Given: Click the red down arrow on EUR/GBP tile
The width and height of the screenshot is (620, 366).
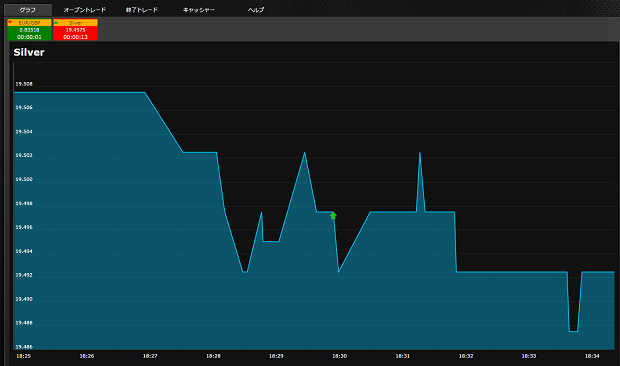Looking at the screenshot, I should coord(10,23).
